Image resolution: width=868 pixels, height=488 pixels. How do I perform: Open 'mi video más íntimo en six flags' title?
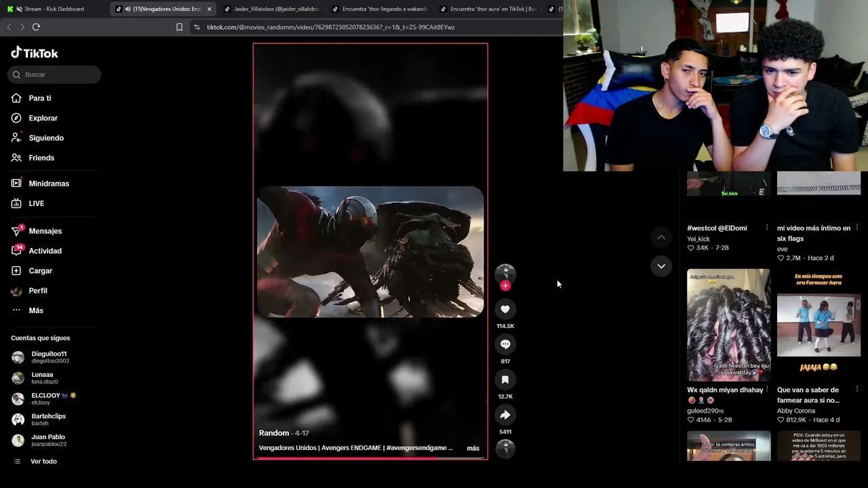pos(814,233)
